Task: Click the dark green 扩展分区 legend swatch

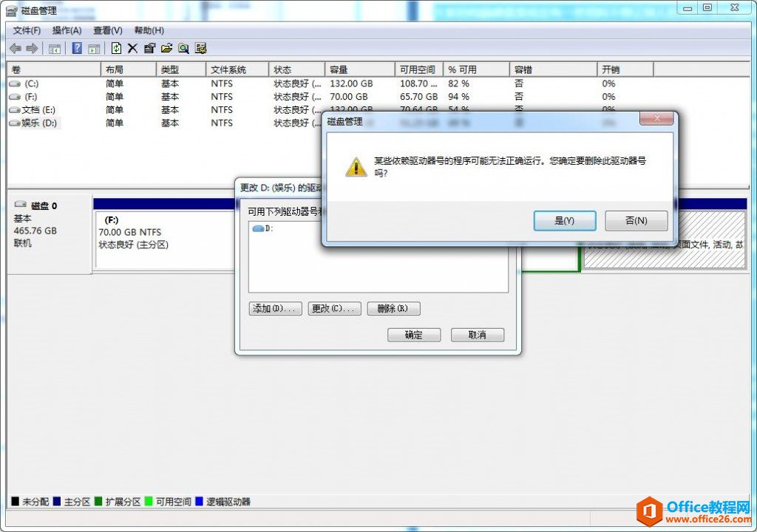Action: pos(98,501)
